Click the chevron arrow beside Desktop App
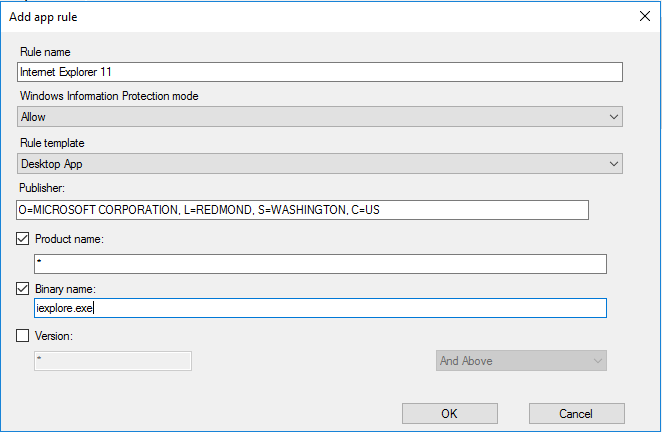Image resolution: width=662 pixels, height=432 pixels. tap(614, 164)
